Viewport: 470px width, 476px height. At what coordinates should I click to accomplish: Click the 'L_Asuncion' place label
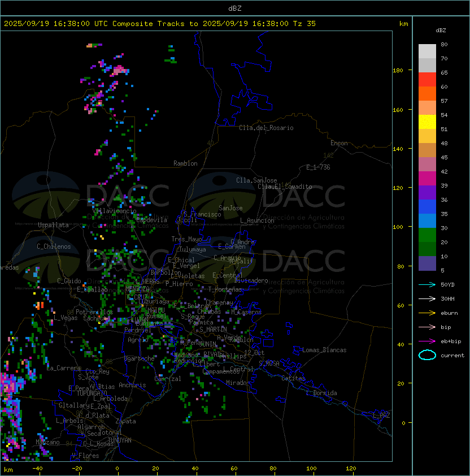pos(257,220)
